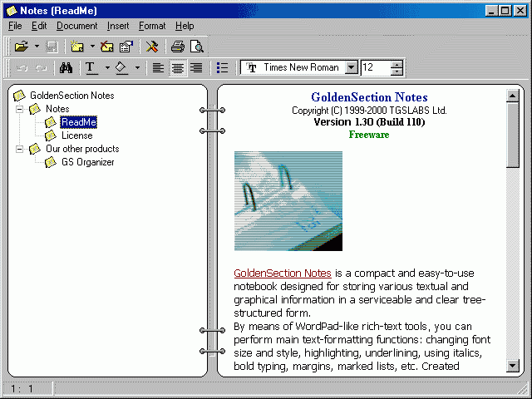
Task: Click the Copyright TGSLABS Ltd. line
Action: click(x=369, y=111)
